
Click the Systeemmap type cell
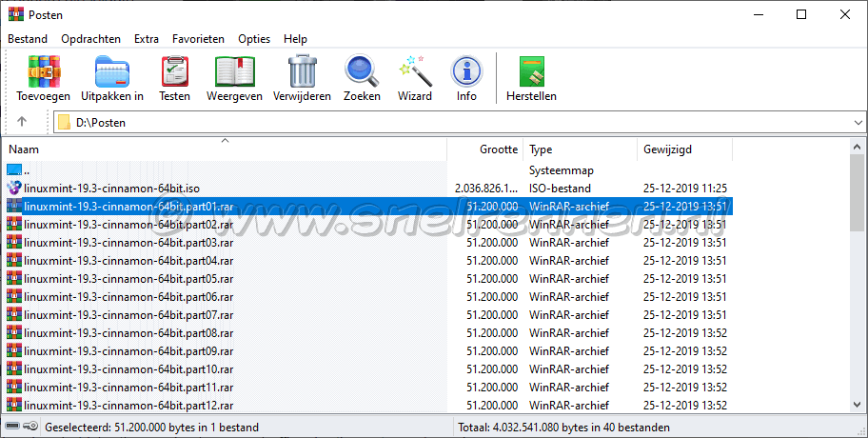pos(562,170)
